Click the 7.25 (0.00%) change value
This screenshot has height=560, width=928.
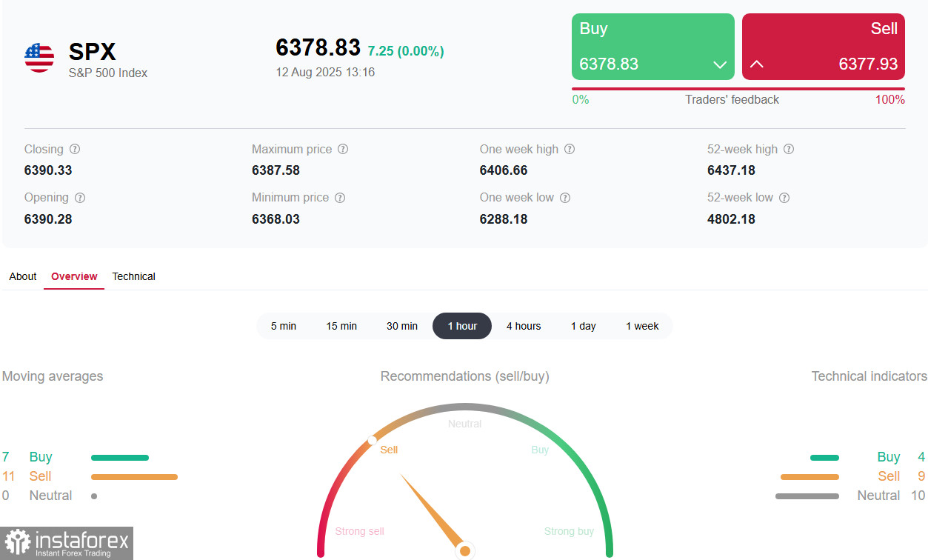click(x=406, y=51)
